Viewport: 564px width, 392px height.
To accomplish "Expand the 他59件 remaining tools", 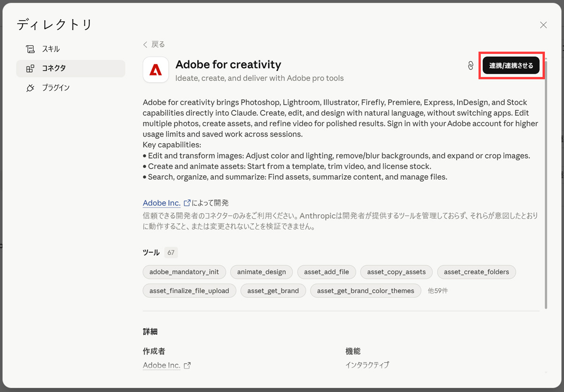I will pos(438,291).
